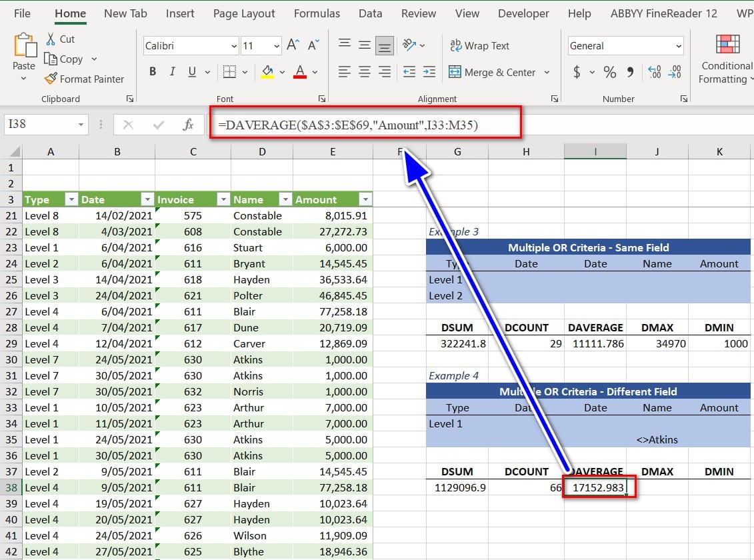
Task: Click the Merge & Center button
Action: point(492,72)
